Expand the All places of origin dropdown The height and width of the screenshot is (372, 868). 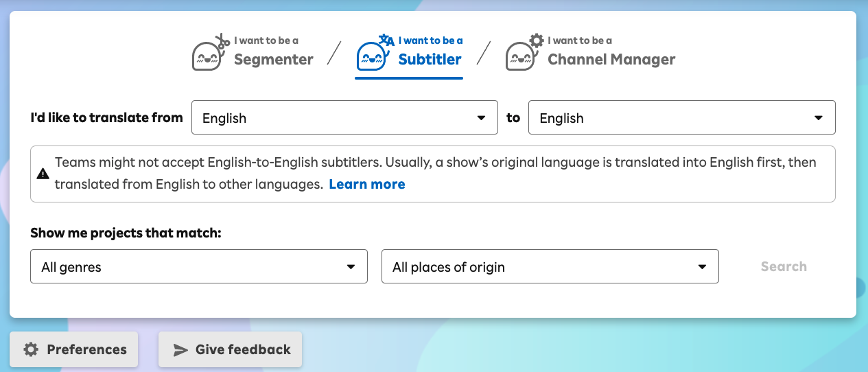click(x=550, y=266)
